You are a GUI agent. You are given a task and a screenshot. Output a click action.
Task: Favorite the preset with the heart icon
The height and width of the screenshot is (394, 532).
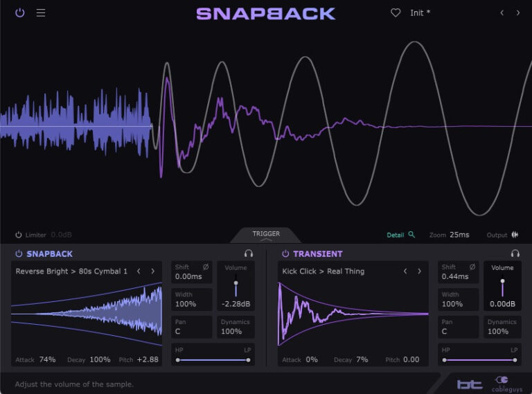tap(396, 13)
